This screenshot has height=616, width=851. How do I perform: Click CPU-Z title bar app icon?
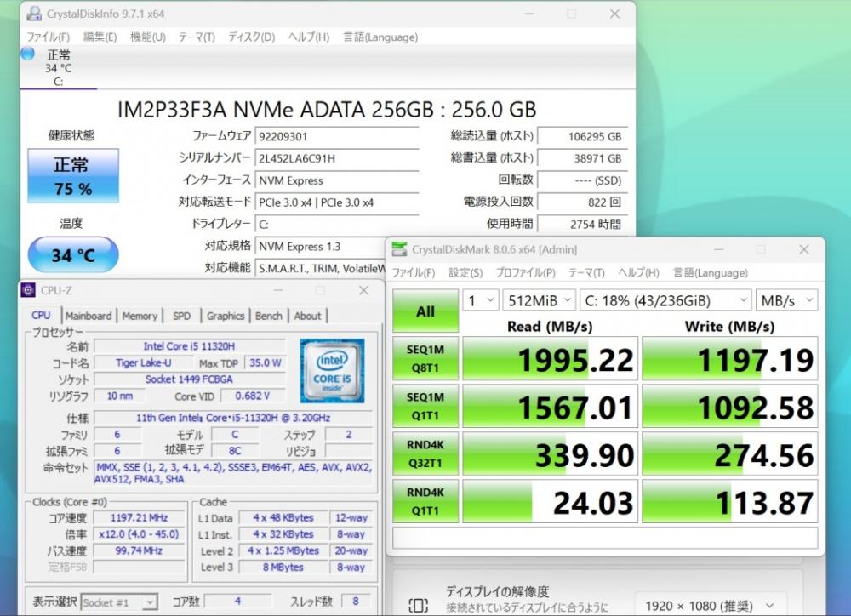tap(28, 290)
